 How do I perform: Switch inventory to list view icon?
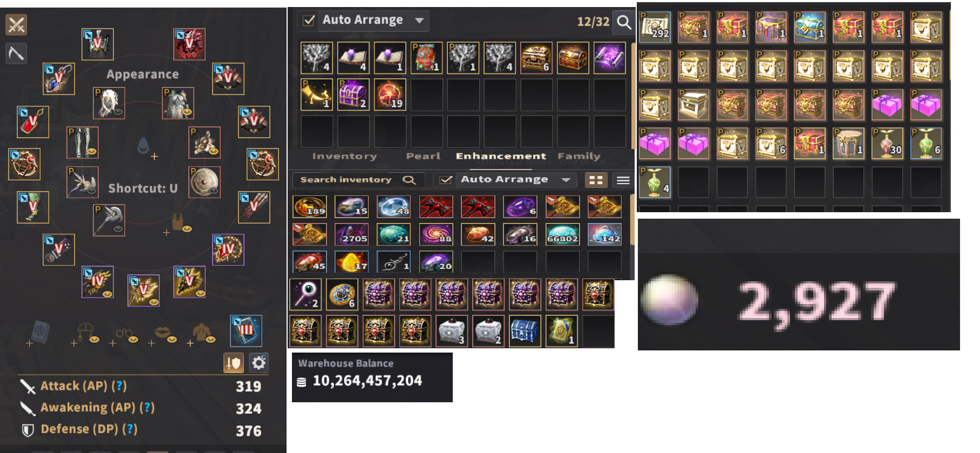click(623, 180)
